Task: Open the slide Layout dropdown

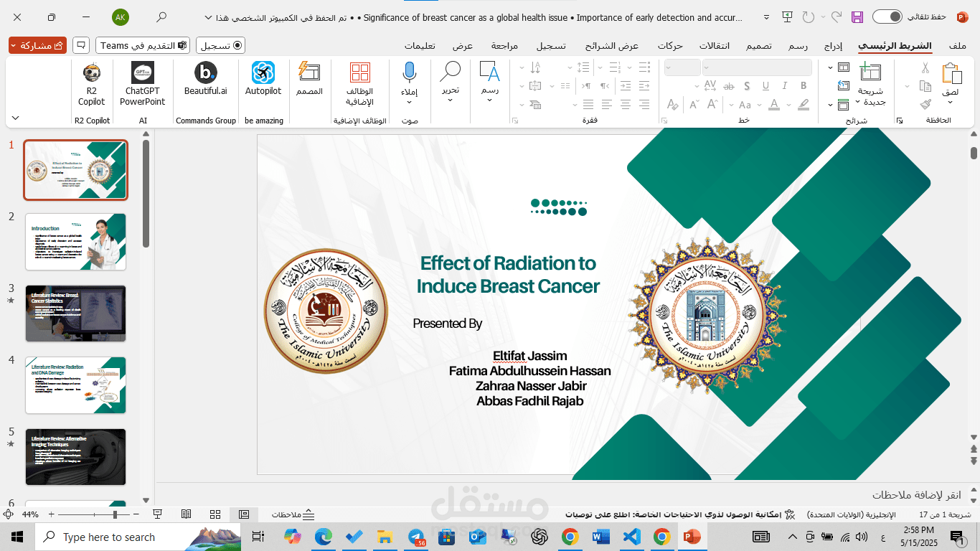Action: (838, 67)
